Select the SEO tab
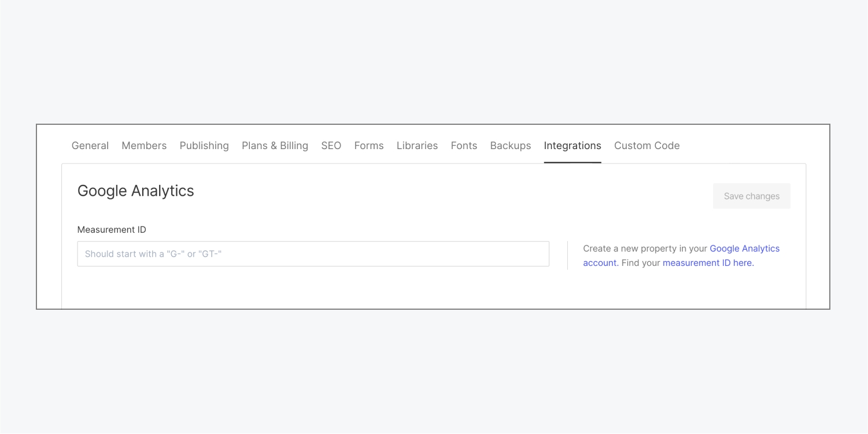Image resolution: width=868 pixels, height=434 pixels. click(x=331, y=146)
